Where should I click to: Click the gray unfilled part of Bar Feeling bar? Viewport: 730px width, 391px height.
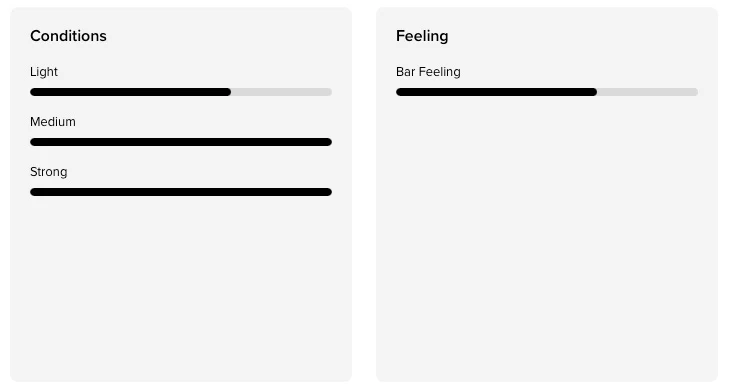click(x=647, y=92)
